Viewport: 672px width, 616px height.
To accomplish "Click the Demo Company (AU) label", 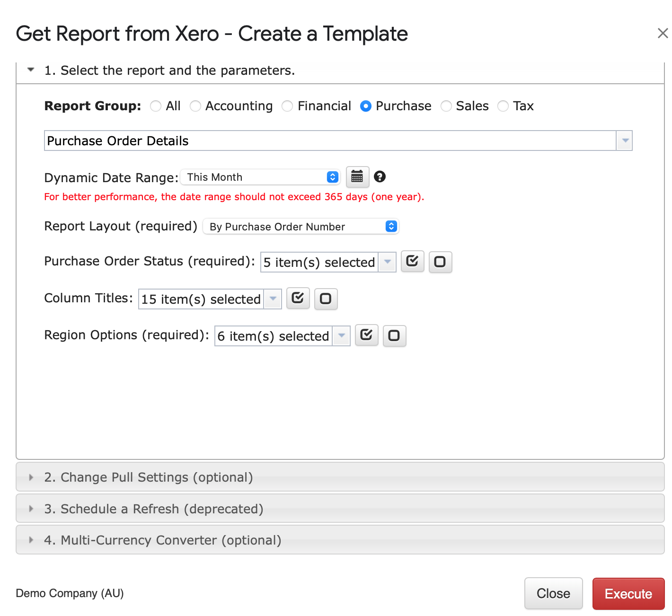I will [x=70, y=593].
